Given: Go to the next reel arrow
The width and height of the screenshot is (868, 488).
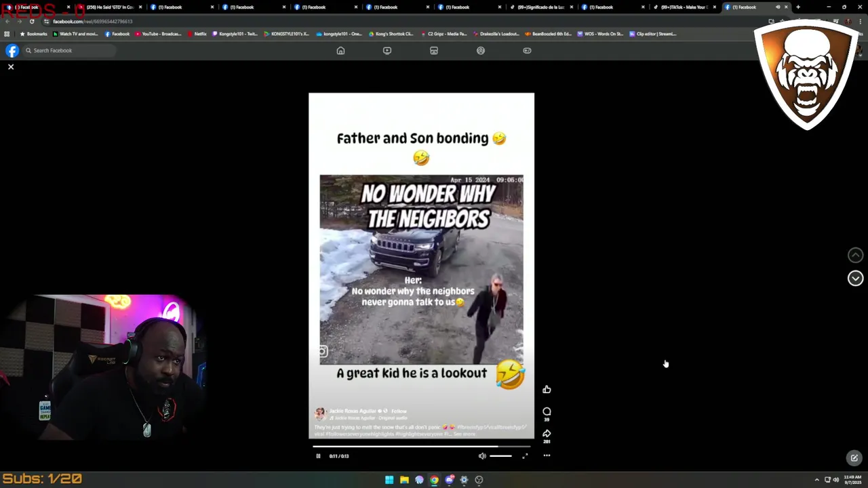Looking at the screenshot, I should pos(855,279).
